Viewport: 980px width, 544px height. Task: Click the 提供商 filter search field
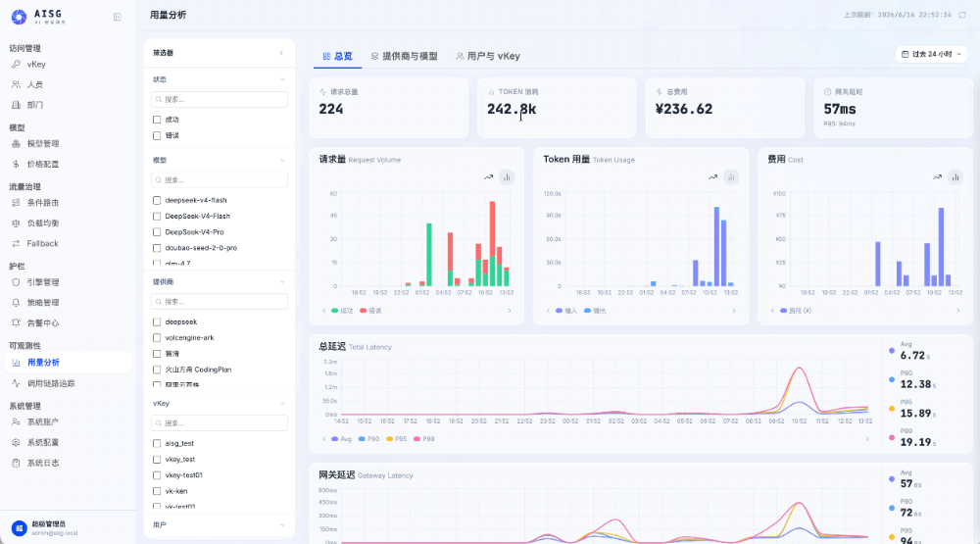tap(220, 301)
